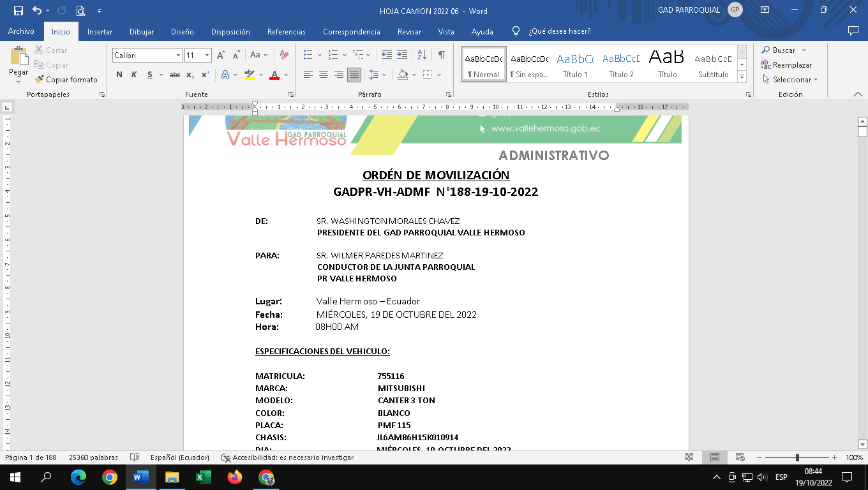The width and height of the screenshot is (868, 490).
Task: Toggle italic formatting (K)
Action: [x=134, y=75]
